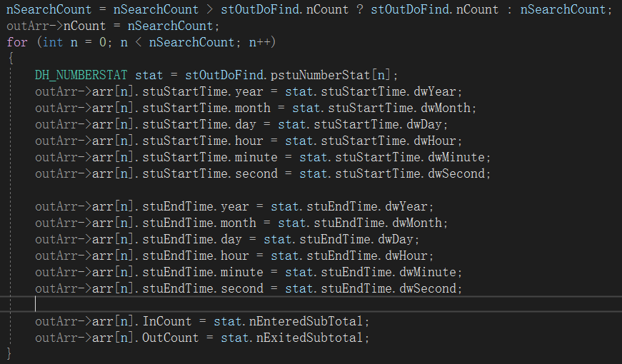Click nExitedSubtotal in the OutCount line

coord(312,338)
